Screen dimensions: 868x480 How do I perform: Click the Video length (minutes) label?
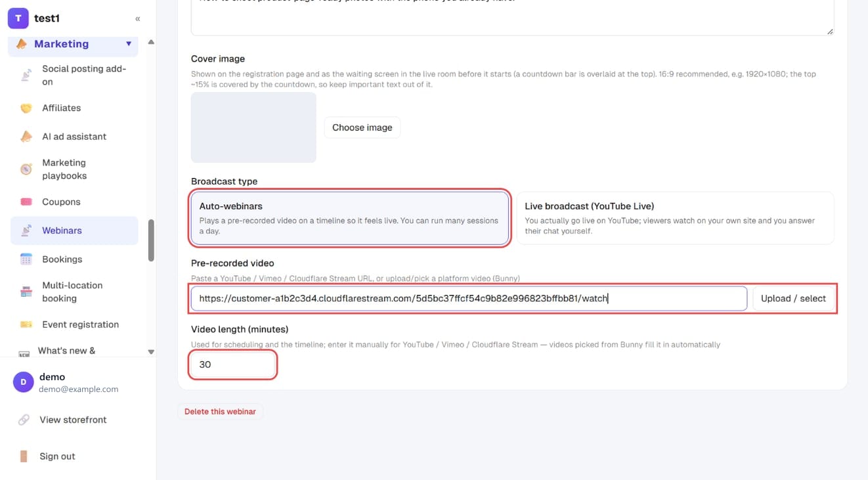[x=240, y=329]
